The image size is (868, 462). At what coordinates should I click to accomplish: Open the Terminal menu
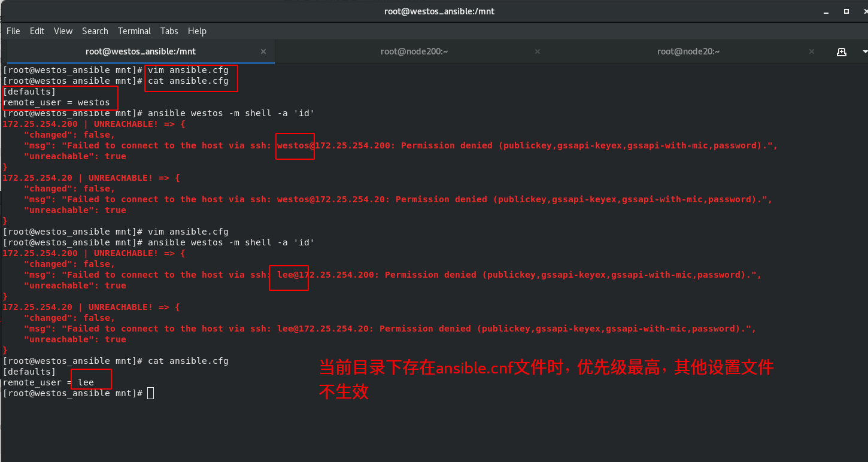(134, 31)
